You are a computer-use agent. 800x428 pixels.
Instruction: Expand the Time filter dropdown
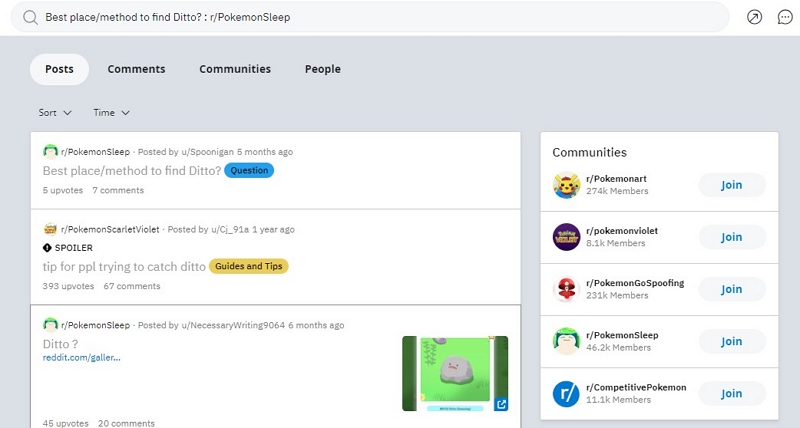click(111, 113)
